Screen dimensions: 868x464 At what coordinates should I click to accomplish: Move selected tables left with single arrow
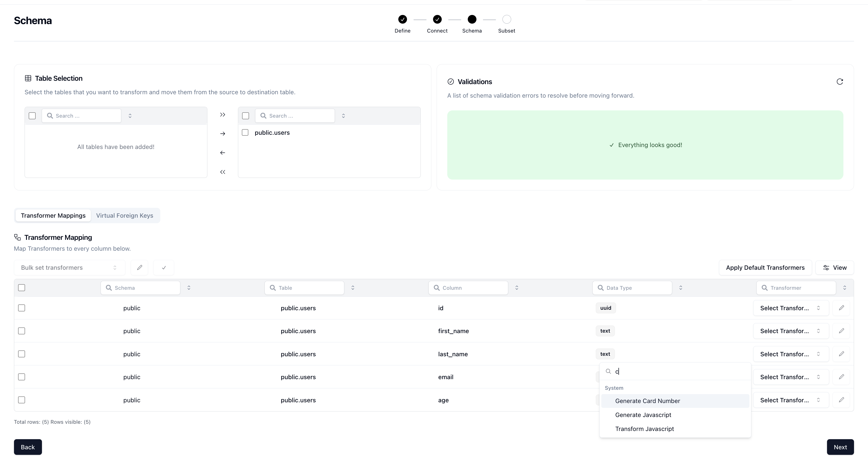(222, 153)
